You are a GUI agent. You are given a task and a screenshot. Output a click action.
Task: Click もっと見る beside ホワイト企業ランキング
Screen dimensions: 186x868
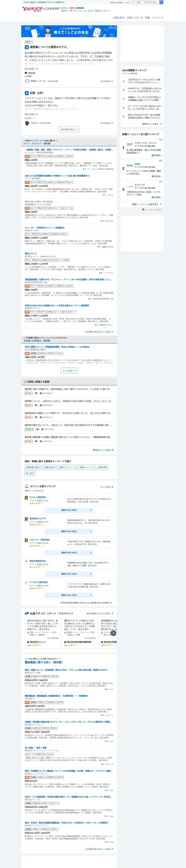point(107,487)
